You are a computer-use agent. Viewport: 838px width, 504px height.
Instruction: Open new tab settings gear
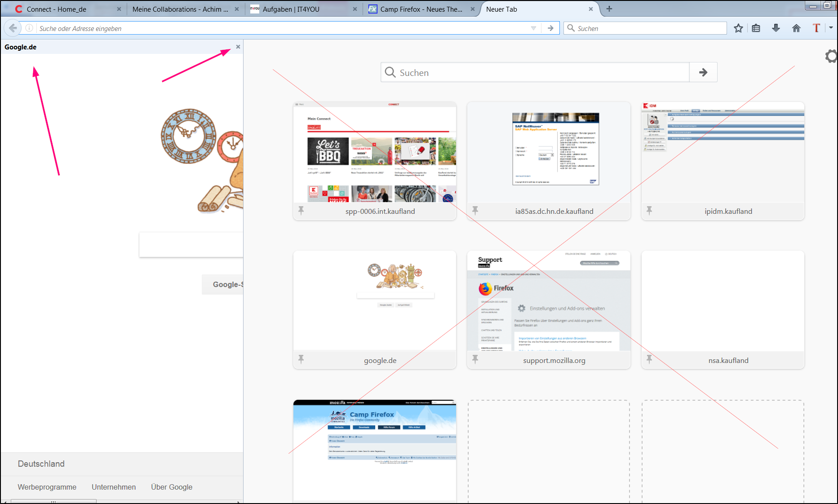point(831,56)
